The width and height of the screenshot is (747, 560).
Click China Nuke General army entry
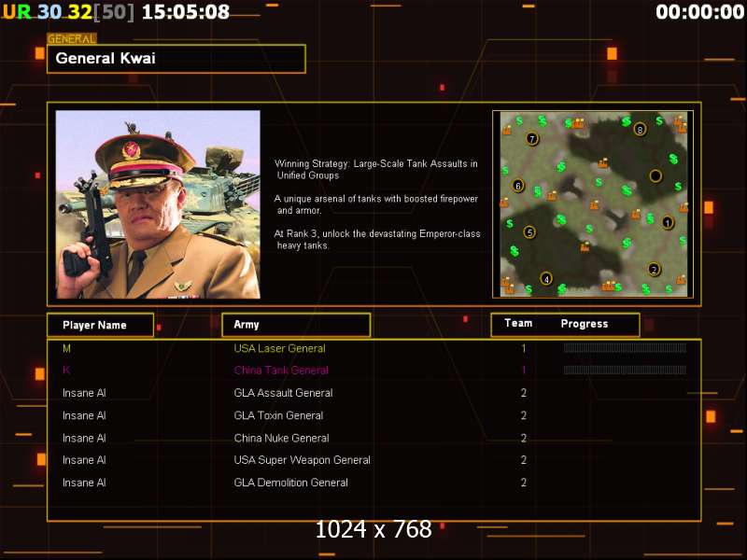coord(281,438)
